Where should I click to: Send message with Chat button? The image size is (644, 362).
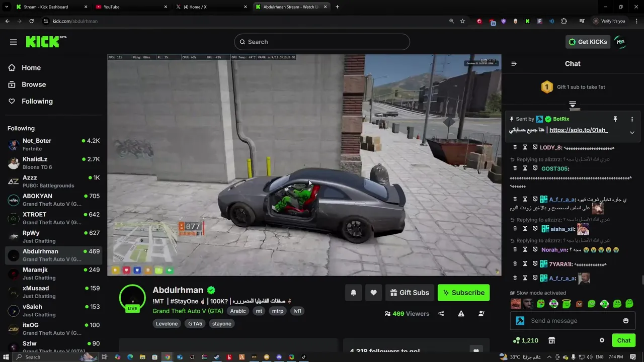tap(624, 340)
